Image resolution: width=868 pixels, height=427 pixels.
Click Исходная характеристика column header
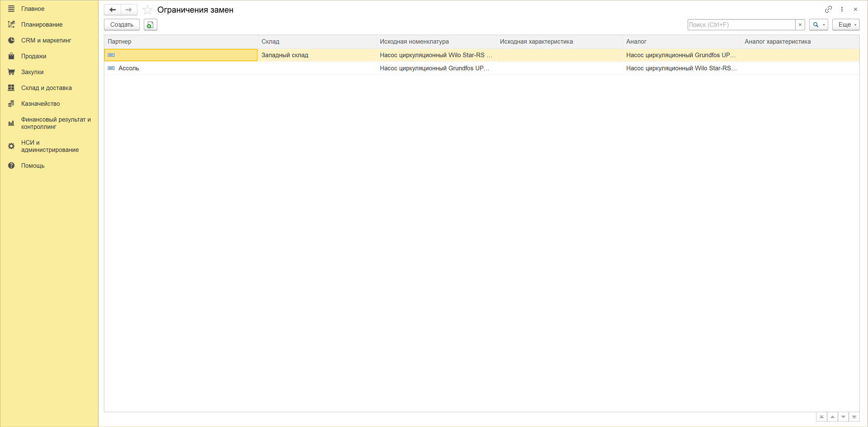[x=559, y=42]
